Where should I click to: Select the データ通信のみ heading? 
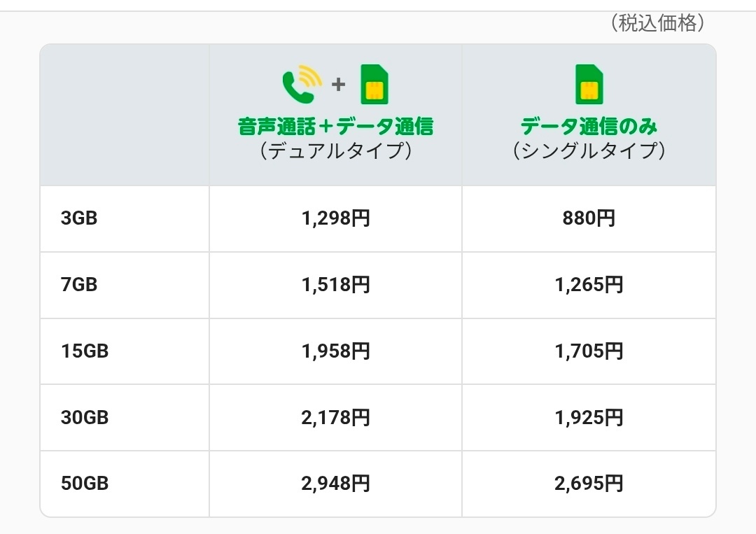point(589,126)
